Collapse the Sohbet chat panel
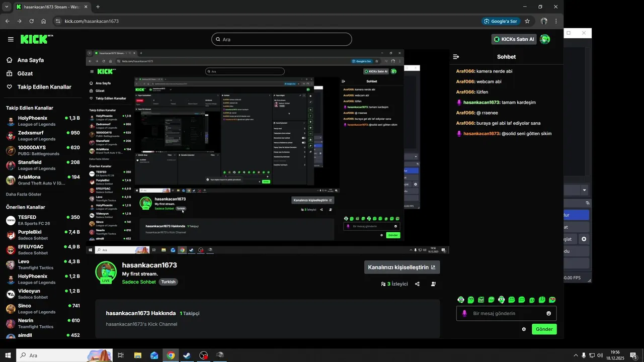This screenshot has width=644, height=362. click(456, 57)
